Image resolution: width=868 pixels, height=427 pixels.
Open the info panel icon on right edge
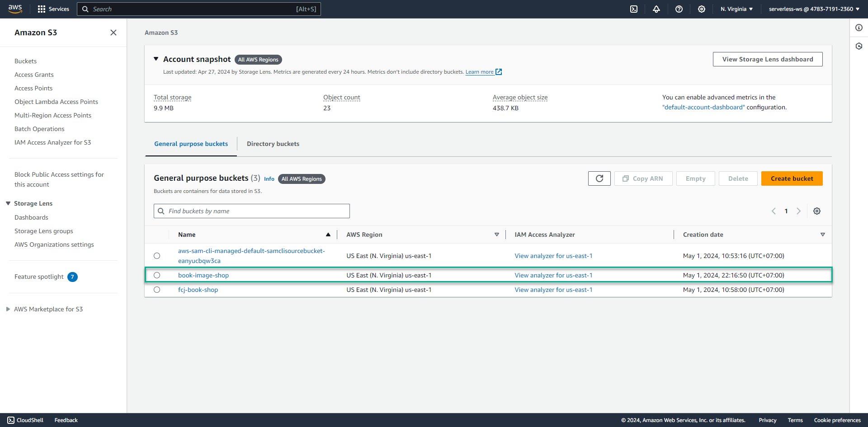pyautogui.click(x=859, y=28)
